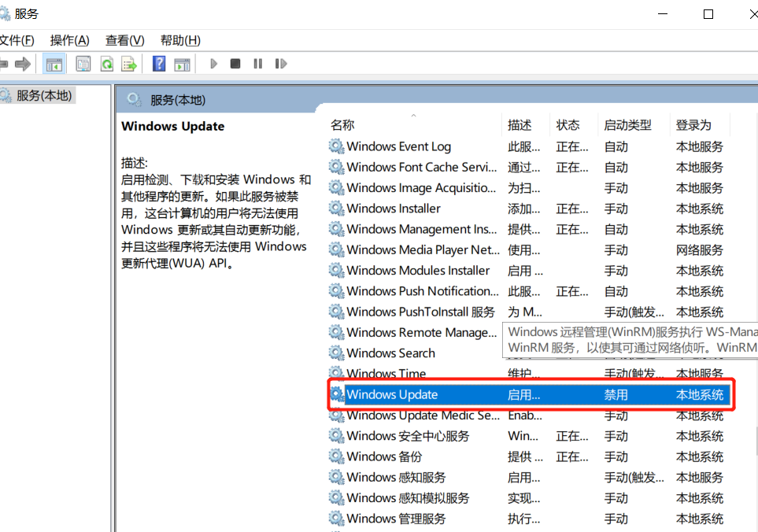Click the Back navigation arrow

pyautogui.click(x=4, y=64)
